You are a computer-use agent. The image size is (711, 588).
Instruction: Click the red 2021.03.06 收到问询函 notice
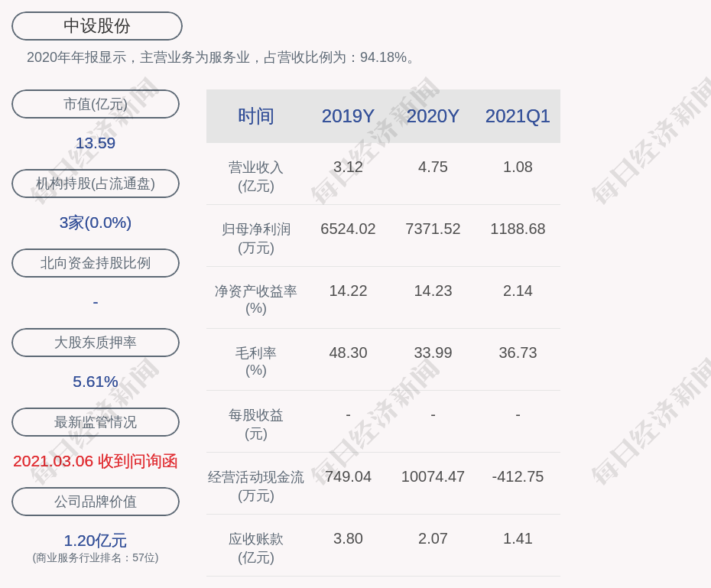96,461
